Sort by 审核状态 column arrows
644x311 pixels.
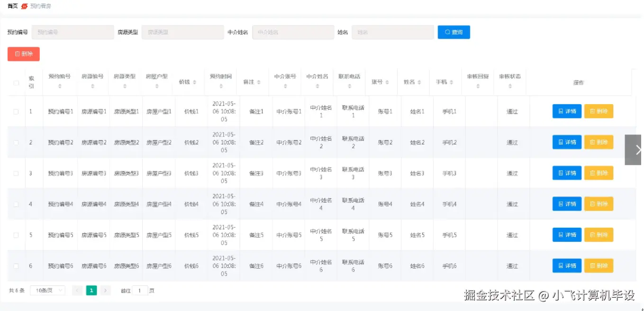[x=510, y=86]
